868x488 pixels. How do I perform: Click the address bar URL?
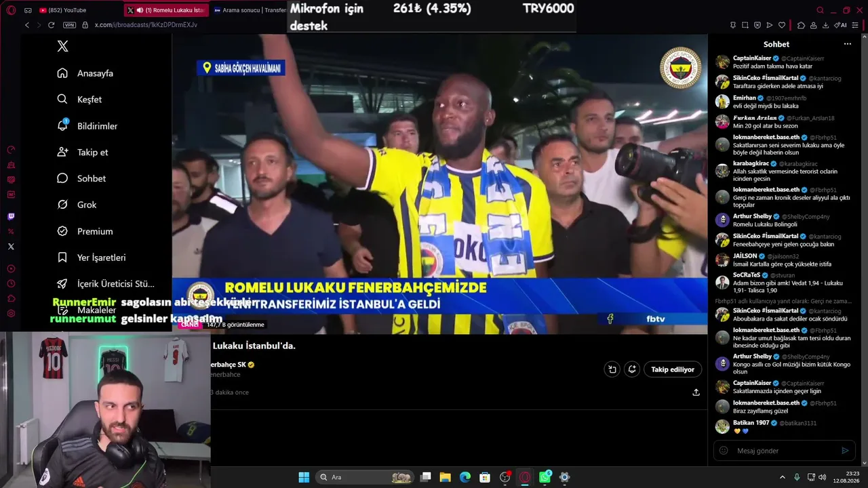point(146,25)
